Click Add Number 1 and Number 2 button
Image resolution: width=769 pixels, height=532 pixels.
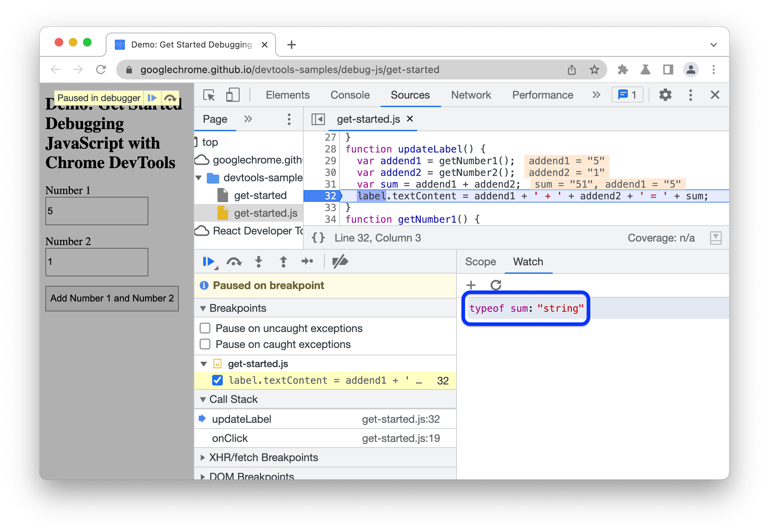click(x=112, y=298)
